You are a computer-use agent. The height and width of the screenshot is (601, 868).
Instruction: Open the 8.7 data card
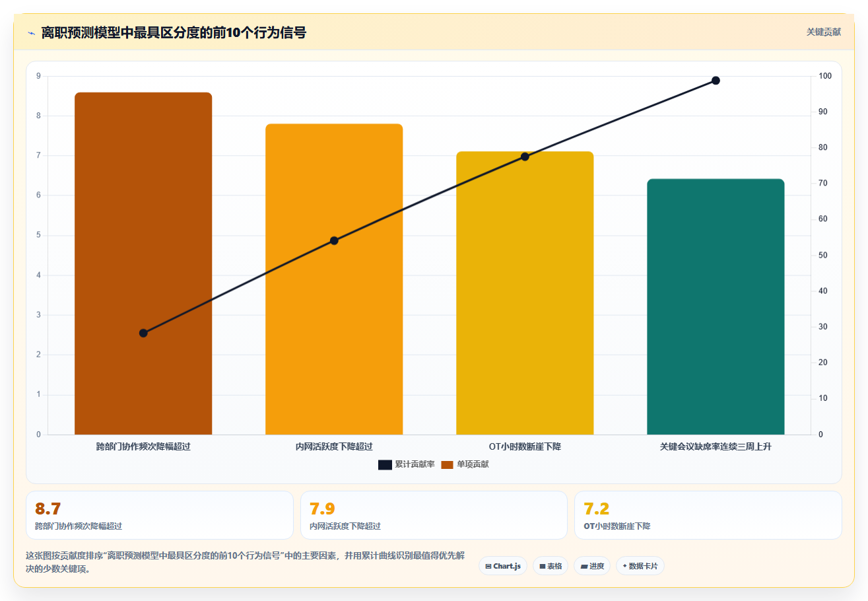click(160, 515)
